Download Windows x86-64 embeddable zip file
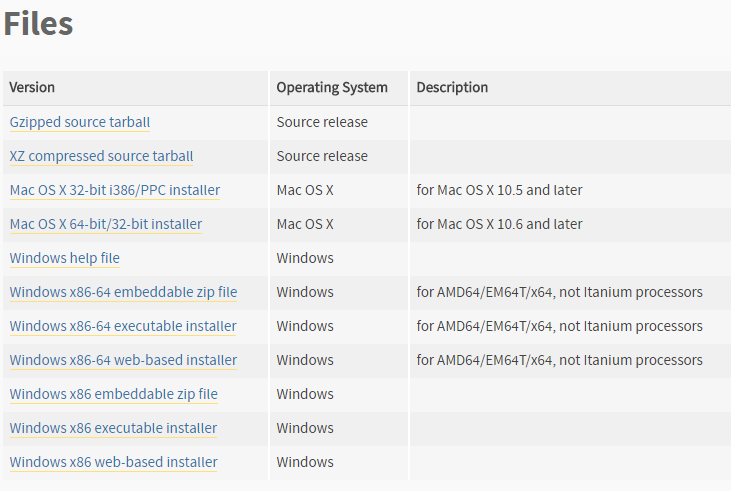Image resolution: width=731 pixels, height=491 pixels. coord(124,292)
